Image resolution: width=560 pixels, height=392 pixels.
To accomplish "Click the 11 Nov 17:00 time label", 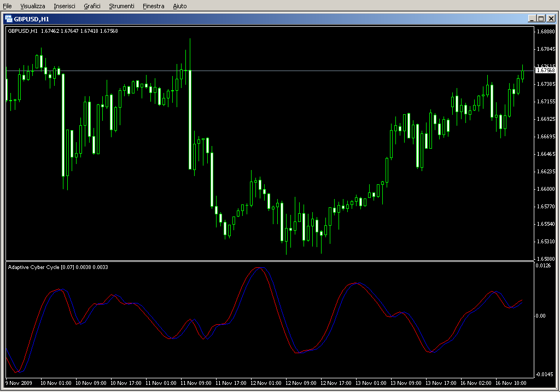I will click(x=231, y=383).
